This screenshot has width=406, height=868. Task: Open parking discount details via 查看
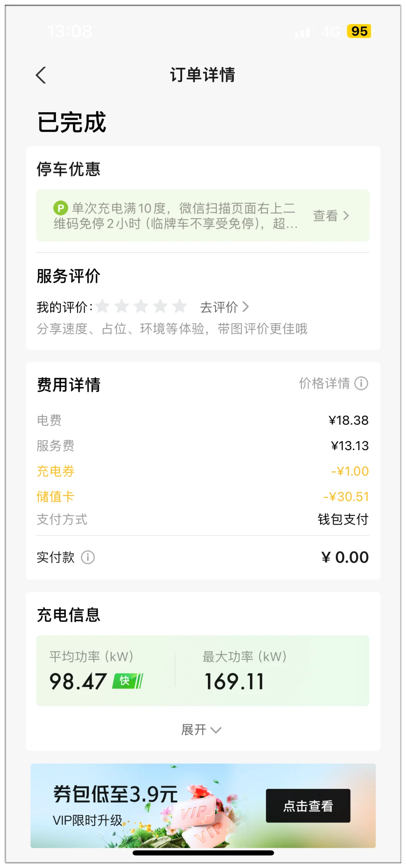[x=331, y=216]
